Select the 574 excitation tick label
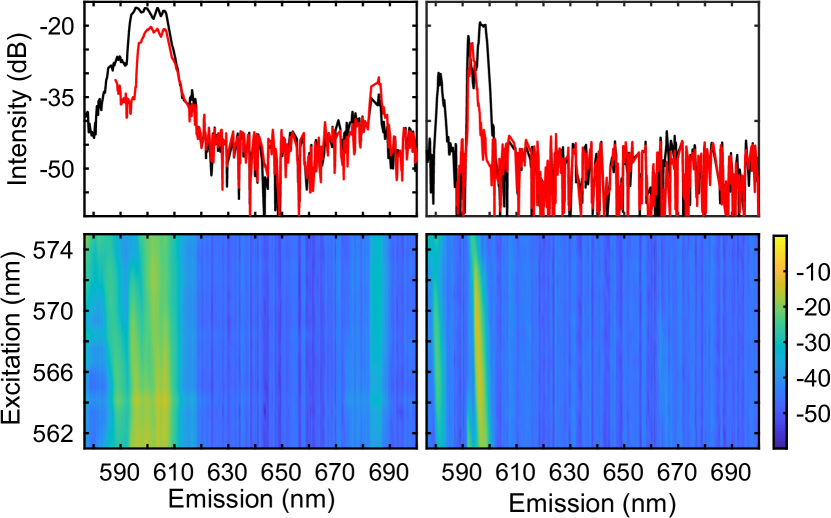 pyautogui.click(x=55, y=249)
